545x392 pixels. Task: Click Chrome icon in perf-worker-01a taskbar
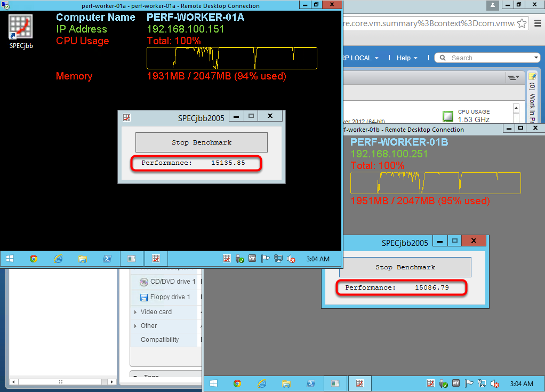[x=34, y=259]
